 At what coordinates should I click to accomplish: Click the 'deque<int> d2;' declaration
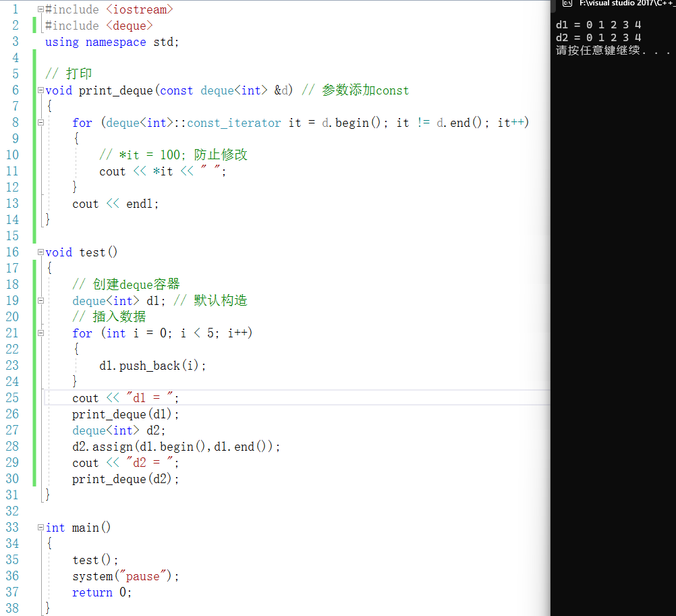[119, 430]
